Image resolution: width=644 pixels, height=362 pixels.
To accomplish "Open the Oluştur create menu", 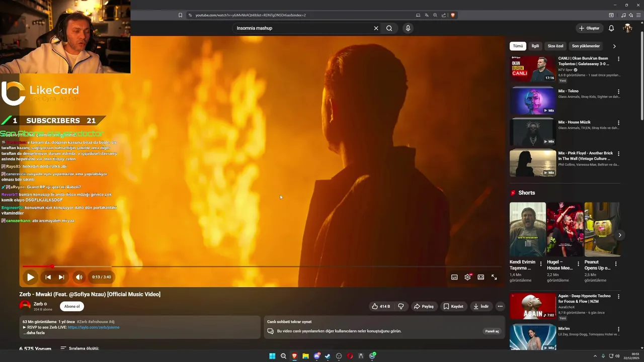I will pyautogui.click(x=589, y=28).
